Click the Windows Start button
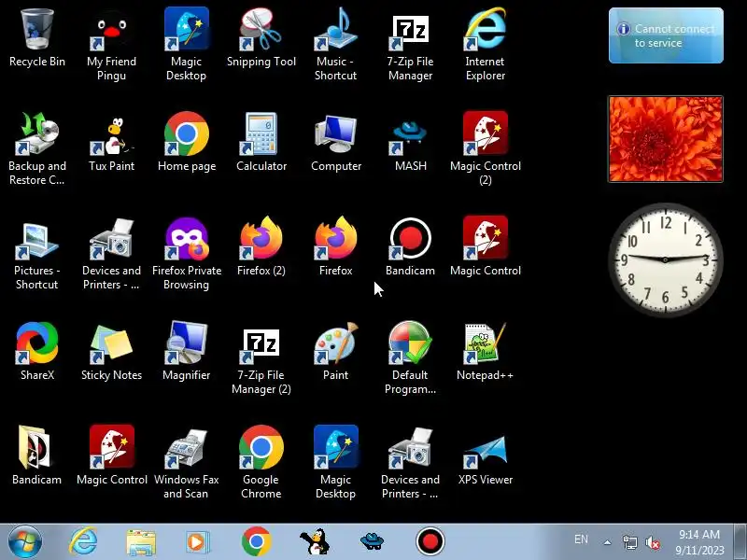The image size is (747, 560). pos(25,542)
